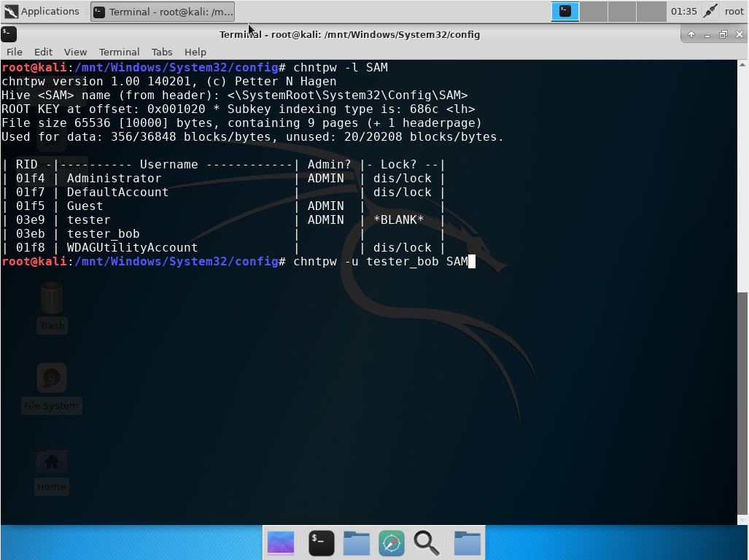749x560 pixels.
Task: Open the Applications menu
Action: 42,11
